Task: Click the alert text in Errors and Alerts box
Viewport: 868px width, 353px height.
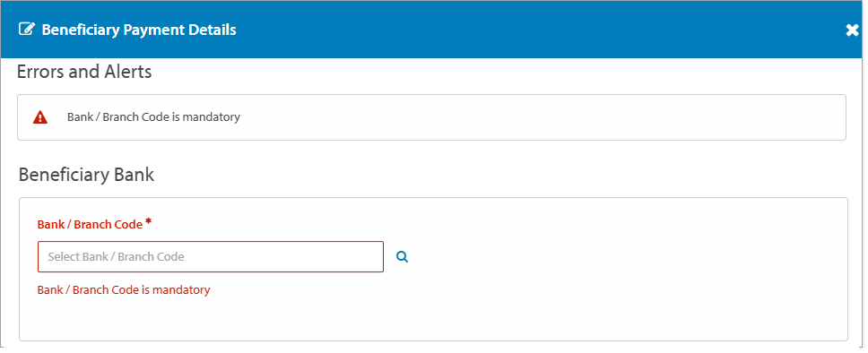Action: 153,117
